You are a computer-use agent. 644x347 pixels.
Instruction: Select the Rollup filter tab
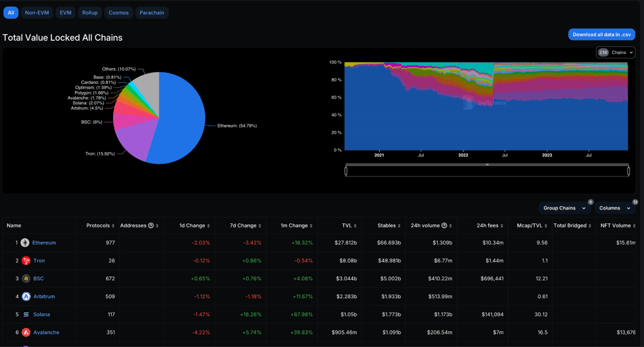tap(90, 13)
